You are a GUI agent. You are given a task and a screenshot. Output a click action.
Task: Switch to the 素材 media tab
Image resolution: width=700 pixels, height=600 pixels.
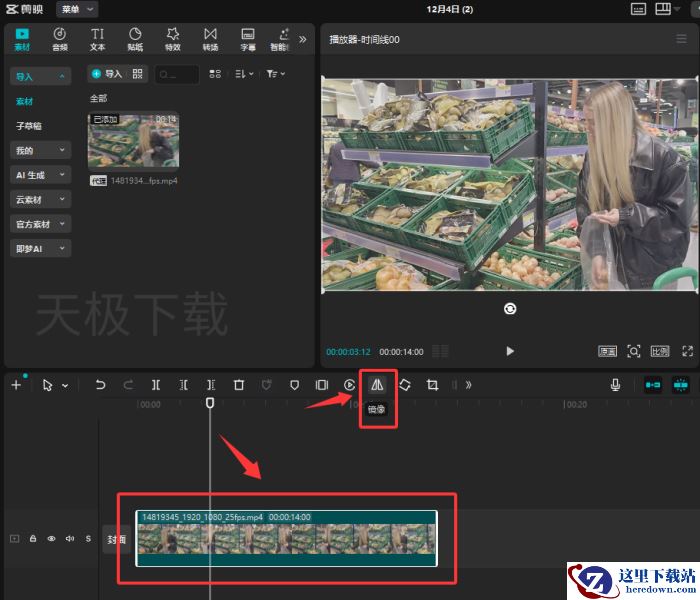[x=22, y=40]
